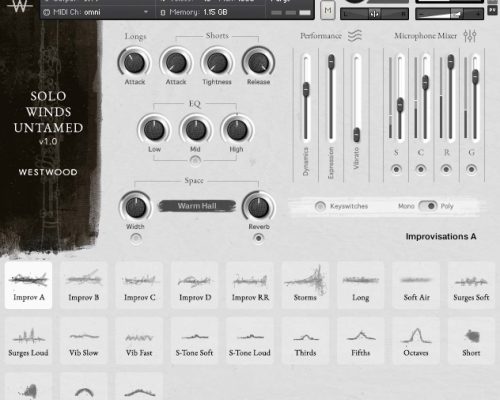Click the R mic volume fader
500x400 pixels.
(x=451, y=62)
